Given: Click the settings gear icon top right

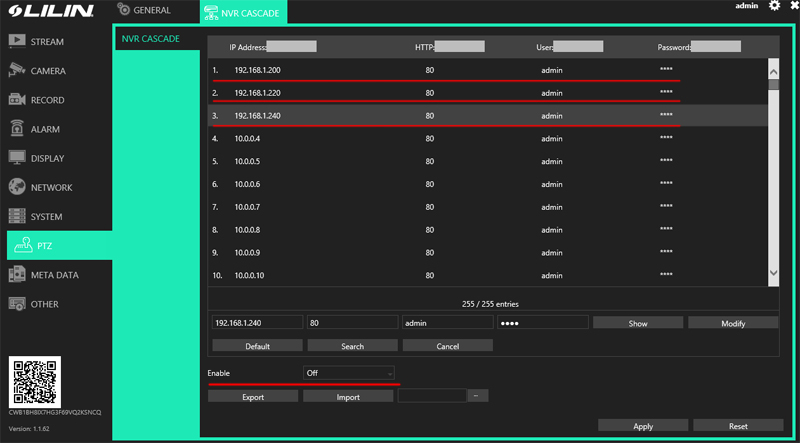Looking at the screenshot, I should tap(774, 7).
